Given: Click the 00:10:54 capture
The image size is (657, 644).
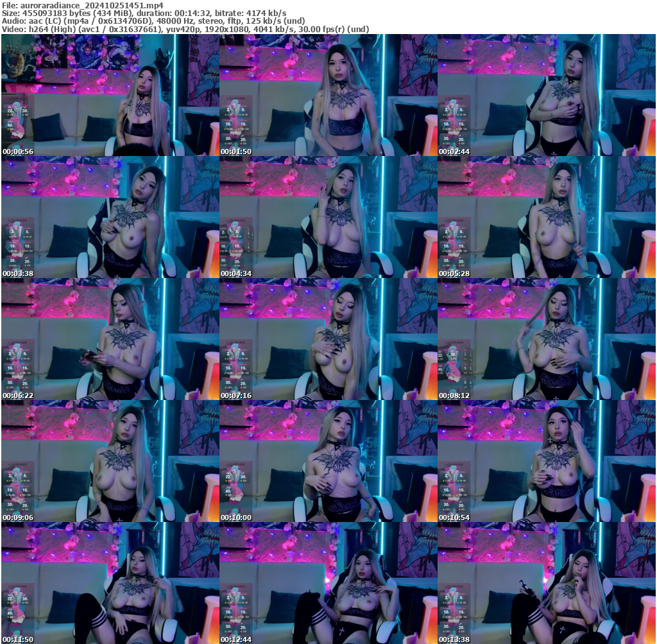Looking at the screenshot, I should tap(547, 464).
